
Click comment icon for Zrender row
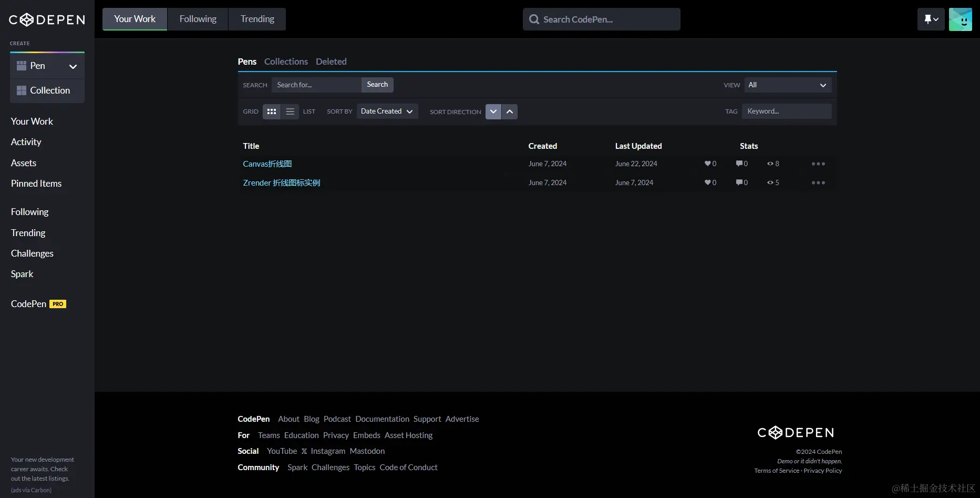pyautogui.click(x=739, y=182)
